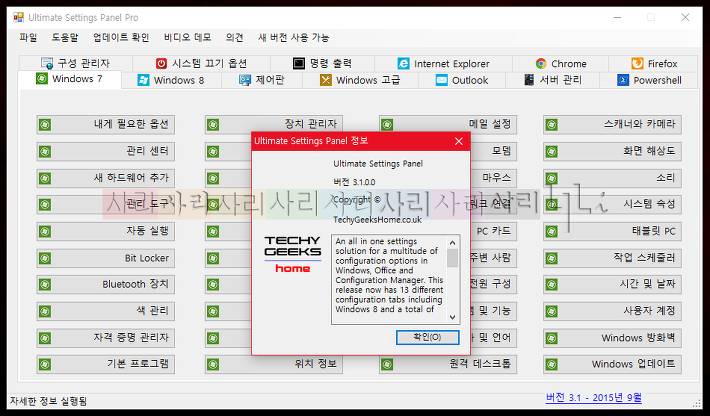Open the Outlook tab
710x416 pixels.
click(x=462, y=81)
